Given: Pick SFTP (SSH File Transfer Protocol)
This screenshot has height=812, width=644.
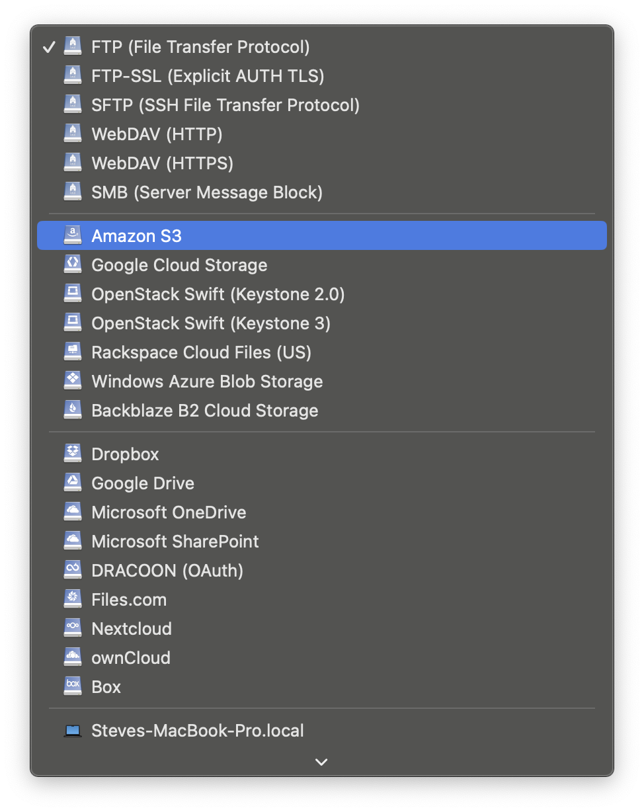Looking at the screenshot, I should pos(322,104).
